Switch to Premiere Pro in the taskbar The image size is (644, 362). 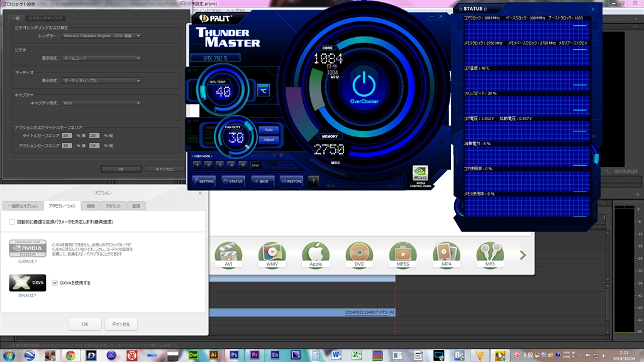pyautogui.click(x=255, y=356)
